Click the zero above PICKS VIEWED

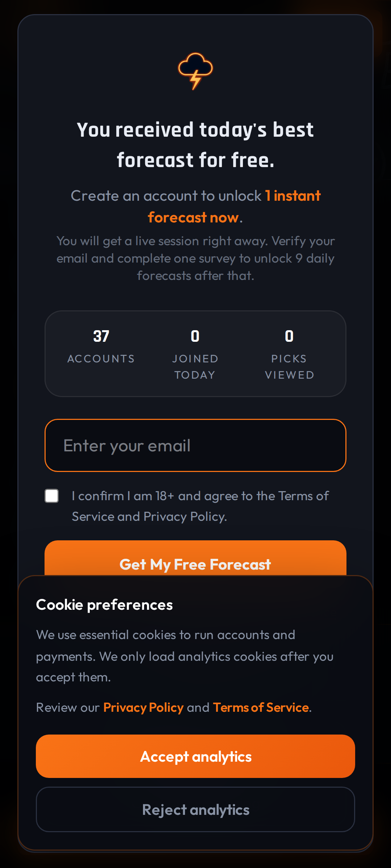click(x=289, y=336)
